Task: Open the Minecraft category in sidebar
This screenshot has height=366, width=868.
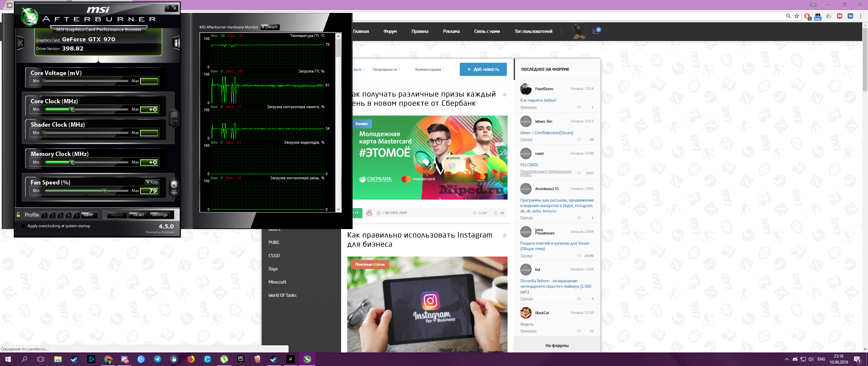Action: (277, 282)
